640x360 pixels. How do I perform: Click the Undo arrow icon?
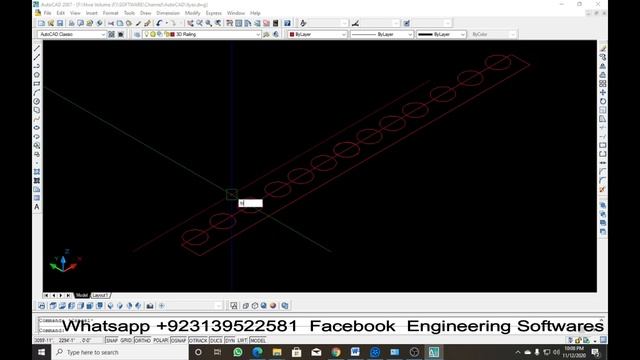point(159,23)
